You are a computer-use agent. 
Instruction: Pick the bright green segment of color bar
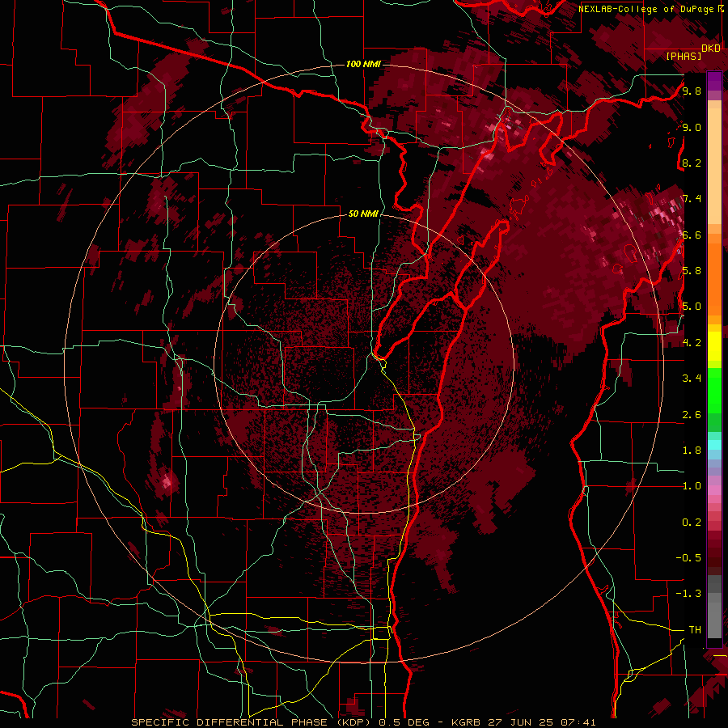[714, 392]
